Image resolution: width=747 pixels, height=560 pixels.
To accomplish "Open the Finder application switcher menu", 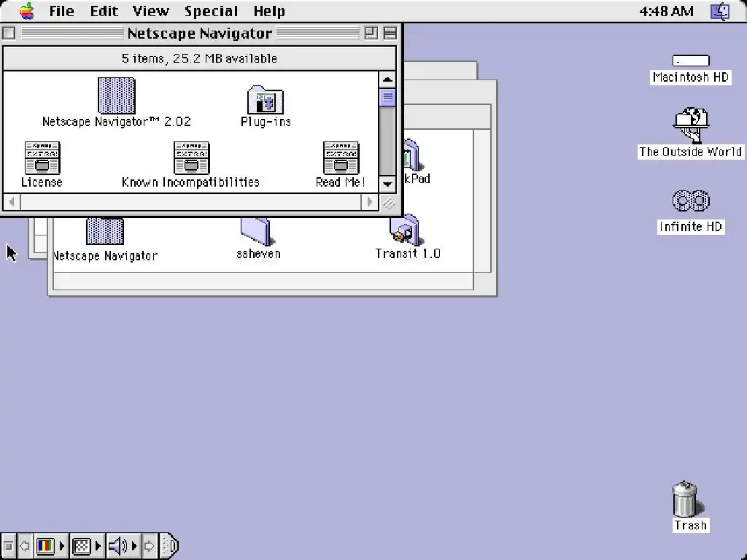I will click(720, 10).
